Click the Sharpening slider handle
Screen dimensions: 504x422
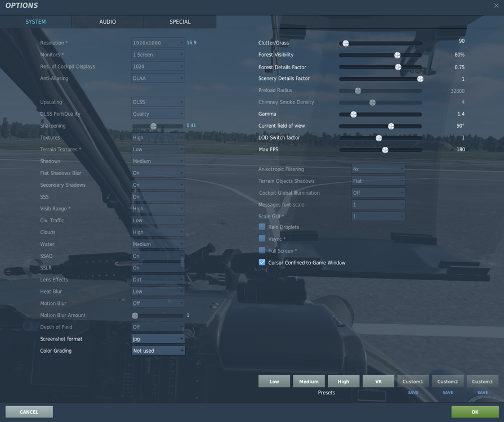(x=154, y=126)
